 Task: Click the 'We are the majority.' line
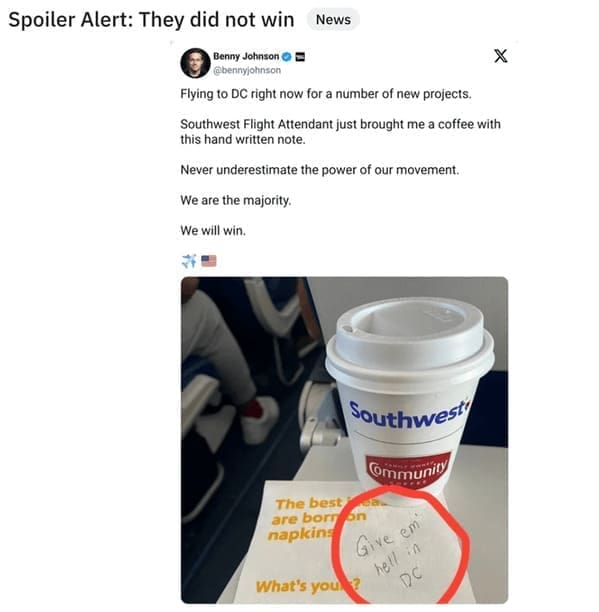[x=236, y=200]
